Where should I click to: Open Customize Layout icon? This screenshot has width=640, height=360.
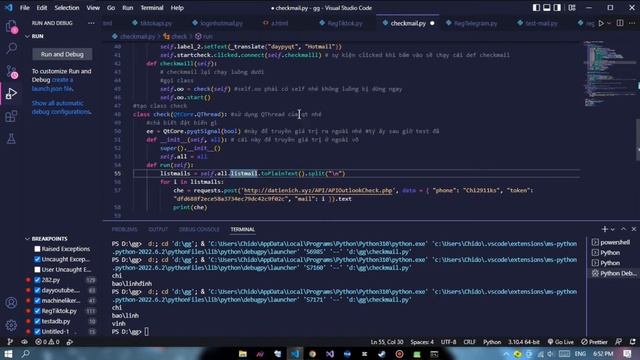point(572,8)
